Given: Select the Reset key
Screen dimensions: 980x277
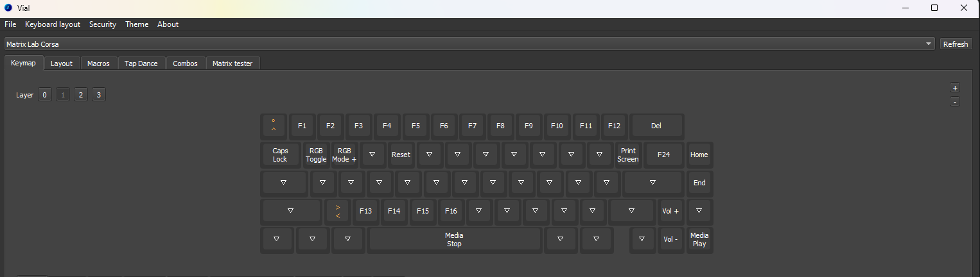Looking at the screenshot, I should (x=401, y=155).
